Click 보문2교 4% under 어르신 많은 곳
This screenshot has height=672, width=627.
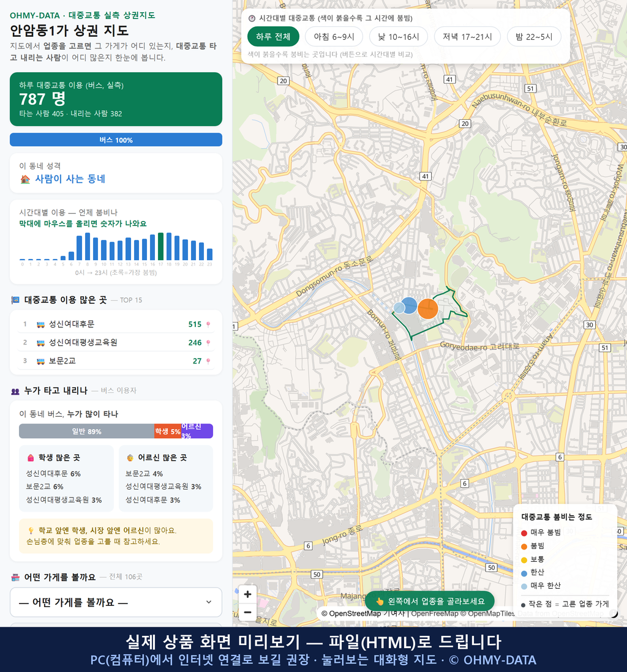(144, 474)
